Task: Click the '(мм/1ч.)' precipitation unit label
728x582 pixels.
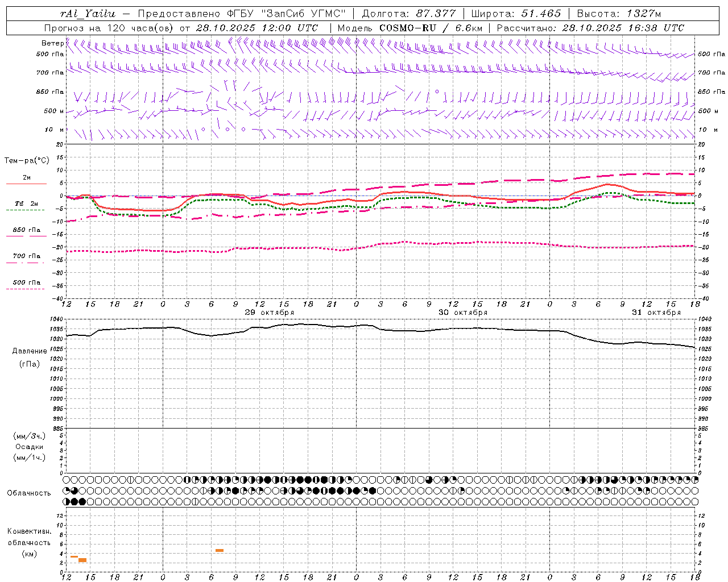Action: [x=30, y=458]
